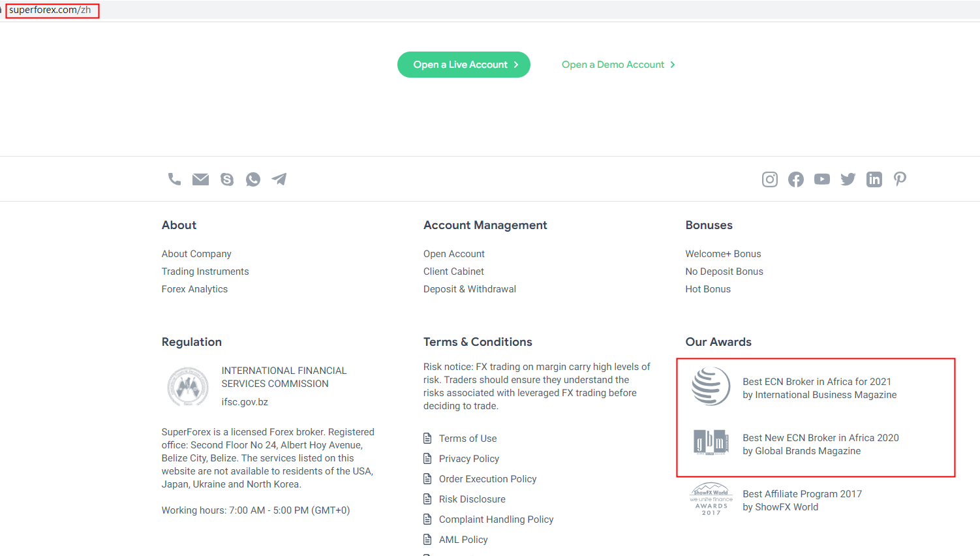
Task: Open the About Company link
Action: pos(196,254)
